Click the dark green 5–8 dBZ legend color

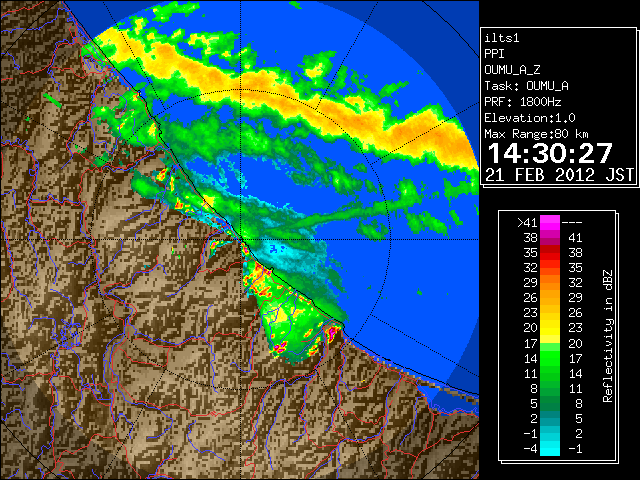550,403
